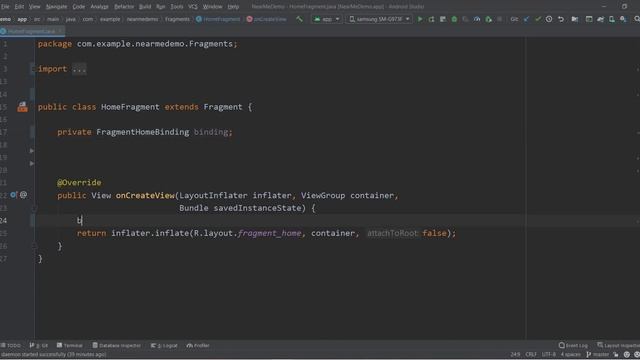Click Apply Changes and Restart Activity icon
Screen dimensions: 640x360
[x=431, y=19]
